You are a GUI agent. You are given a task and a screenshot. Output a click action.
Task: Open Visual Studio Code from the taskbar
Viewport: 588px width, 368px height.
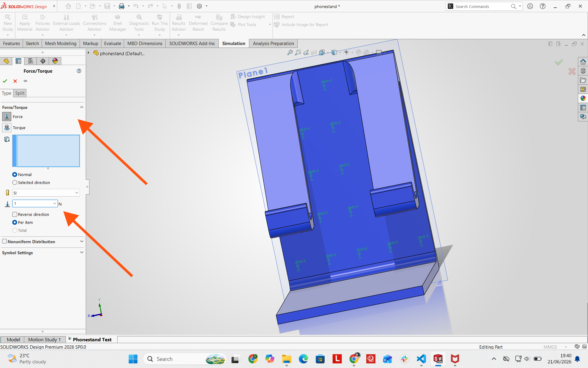(421, 359)
